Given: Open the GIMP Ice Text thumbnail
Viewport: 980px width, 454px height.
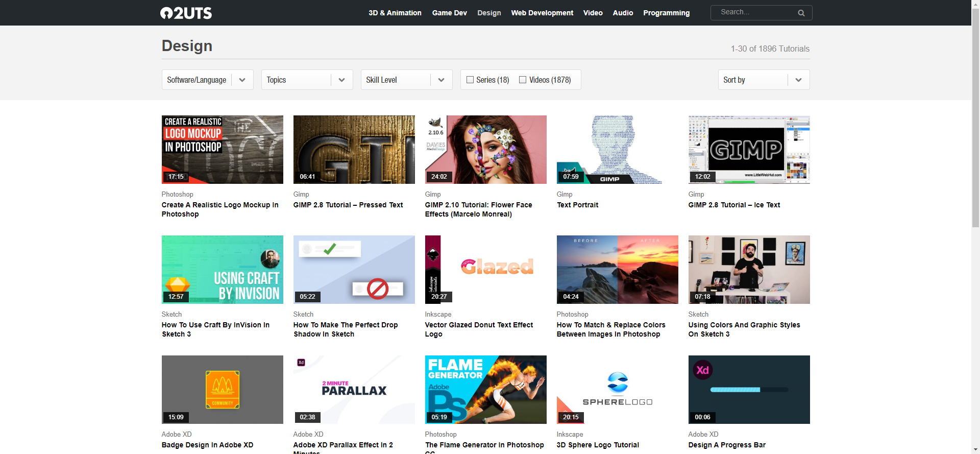Looking at the screenshot, I should 749,150.
